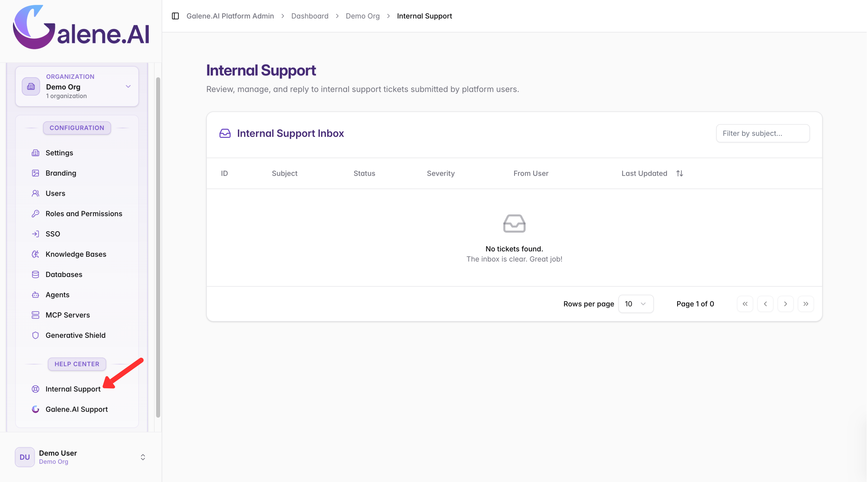
Task: Go to next page of tickets
Action: tap(786, 304)
